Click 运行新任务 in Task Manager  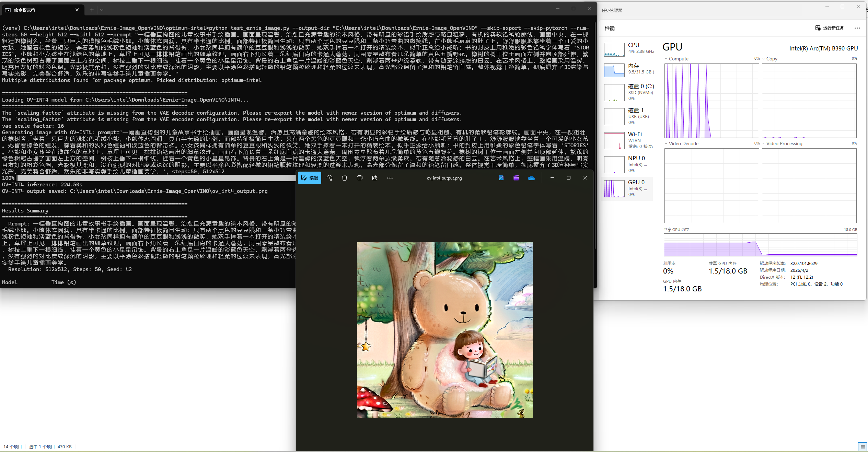pos(830,28)
